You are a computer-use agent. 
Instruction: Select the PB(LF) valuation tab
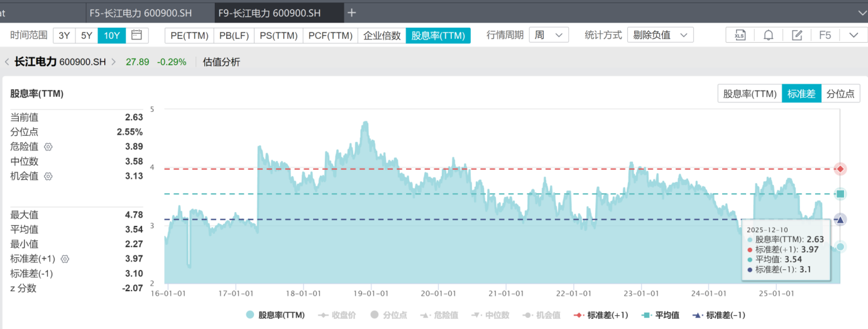(x=234, y=35)
